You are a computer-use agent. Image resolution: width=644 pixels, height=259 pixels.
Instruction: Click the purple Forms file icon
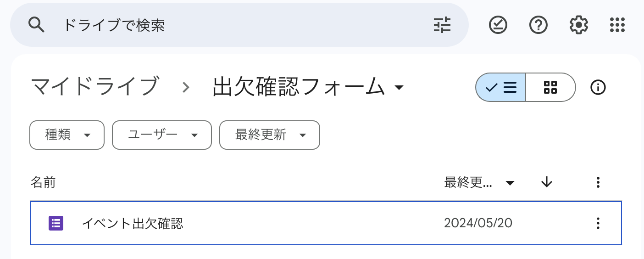(56, 223)
